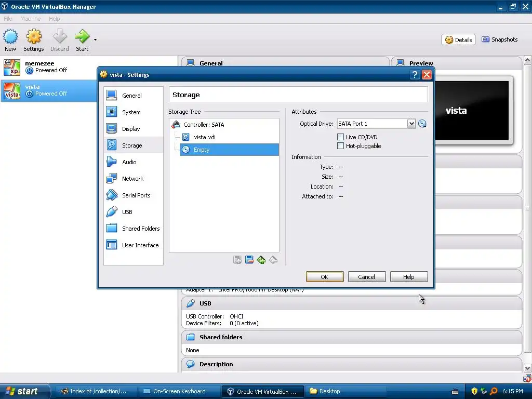
Task: Click the Preview section header
Action: 457,63
